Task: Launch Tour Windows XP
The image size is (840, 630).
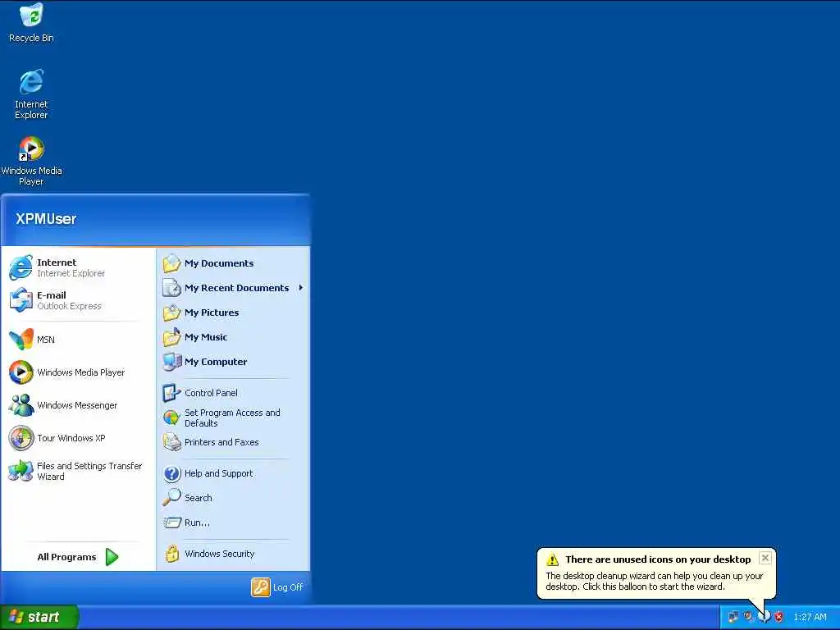Action: (78, 438)
